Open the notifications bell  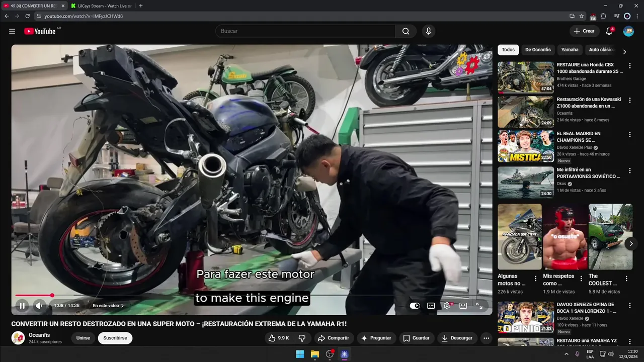coord(609,31)
